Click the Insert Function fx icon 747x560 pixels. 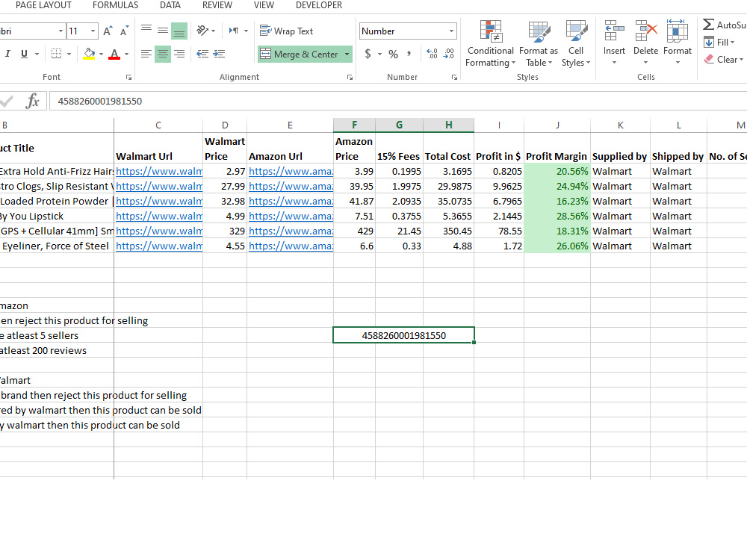[x=32, y=101]
